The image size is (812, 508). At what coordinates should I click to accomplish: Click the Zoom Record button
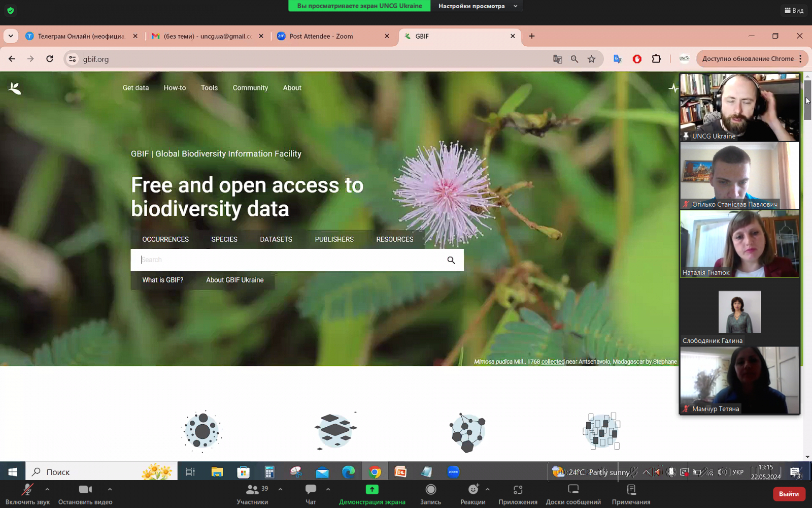tap(430, 494)
